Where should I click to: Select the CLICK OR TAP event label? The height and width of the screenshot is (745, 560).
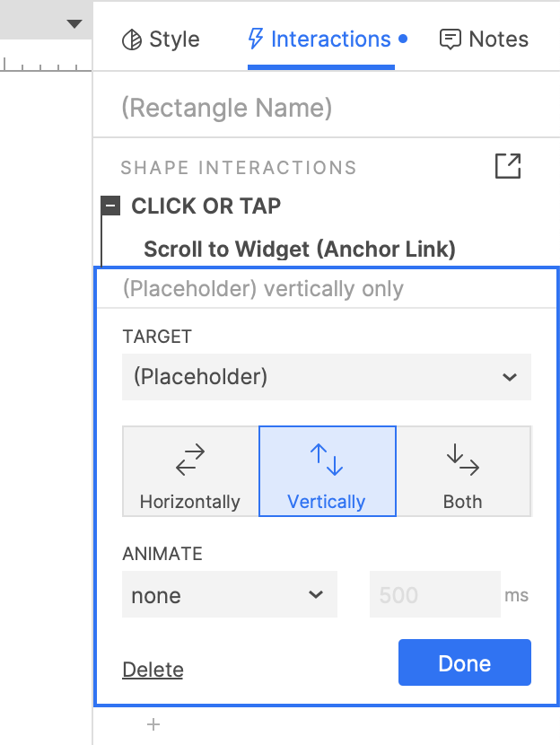(x=206, y=206)
